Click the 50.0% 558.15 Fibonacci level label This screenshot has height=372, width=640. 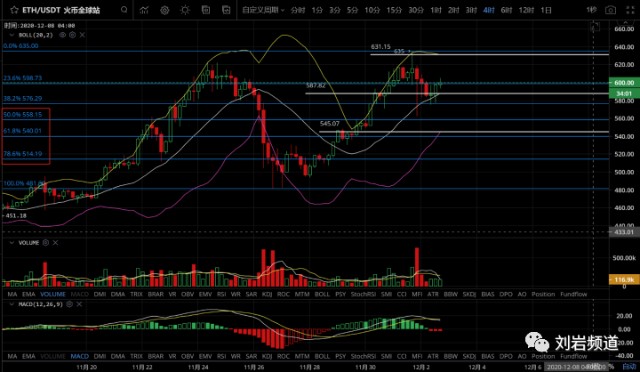(x=22, y=115)
